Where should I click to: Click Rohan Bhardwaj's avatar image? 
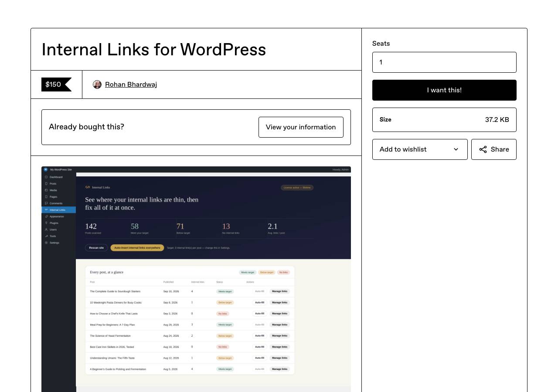[97, 84]
